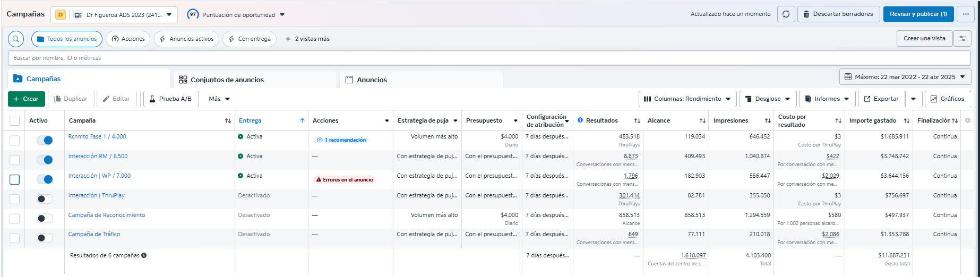Image resolution: width=980 pixels, height=277 pixels.
Task: Click the info icon next to Resultados header
Action: (580, 120)
